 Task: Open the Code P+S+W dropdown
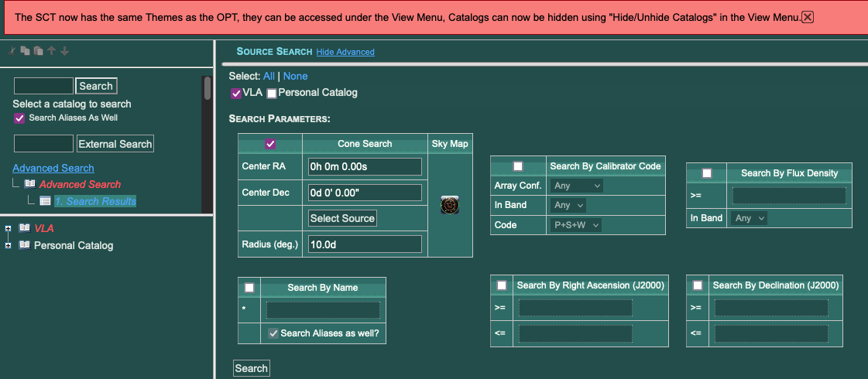pyautogui.click(x=576, y=225)
